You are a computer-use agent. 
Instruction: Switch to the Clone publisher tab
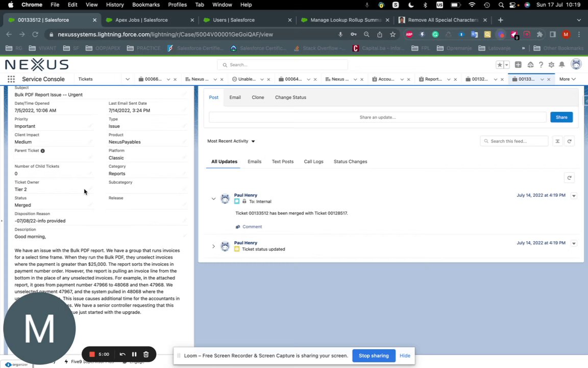pos(258,97)
